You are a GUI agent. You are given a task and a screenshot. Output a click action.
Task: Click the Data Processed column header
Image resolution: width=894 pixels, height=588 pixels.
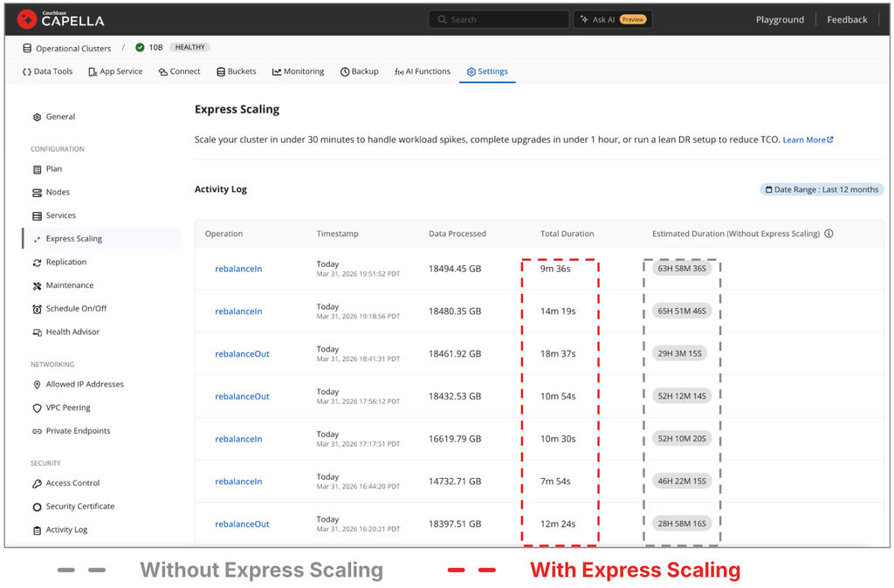point(457,234)
